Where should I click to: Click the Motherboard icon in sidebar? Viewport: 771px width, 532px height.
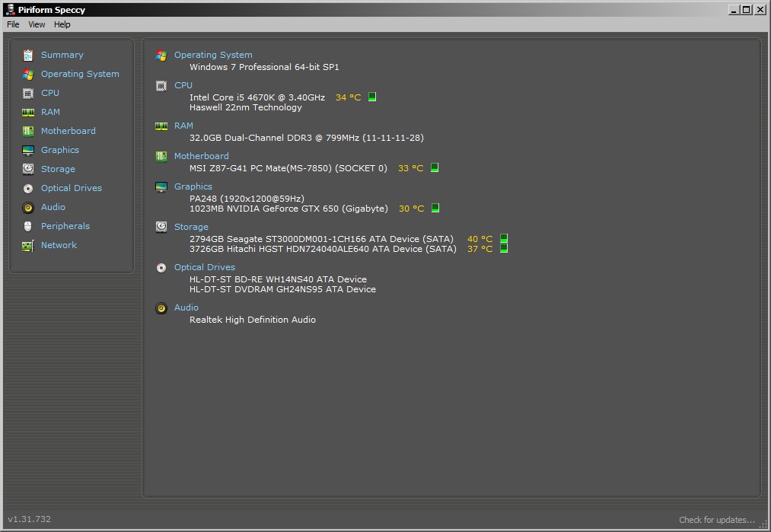pos(28,131)
